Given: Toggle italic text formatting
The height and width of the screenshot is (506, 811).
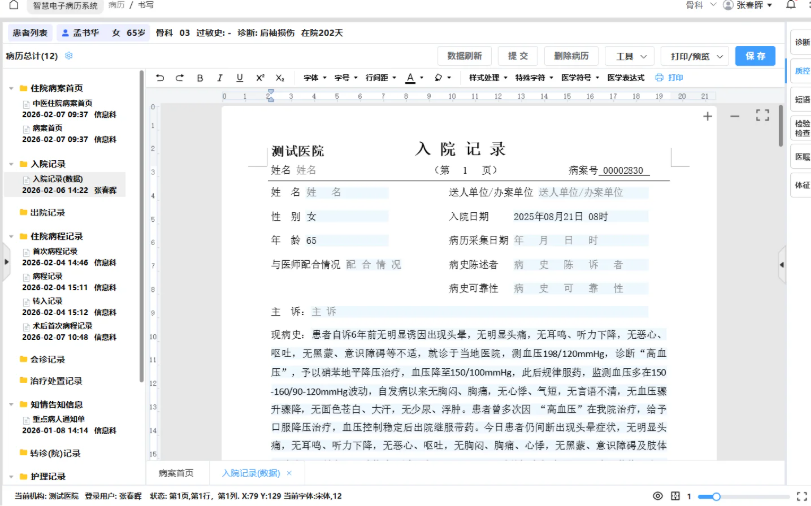Looking at the screenshot, I should [x=220, y=78].
